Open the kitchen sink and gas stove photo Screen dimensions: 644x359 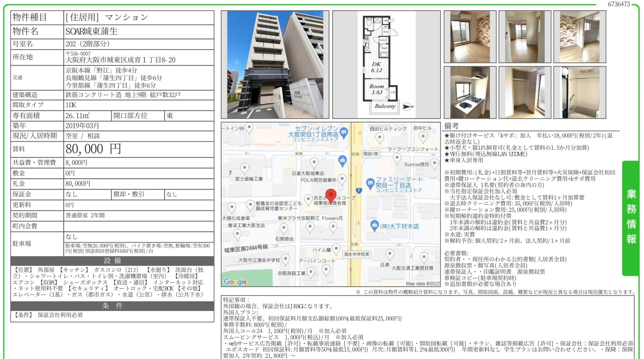470,92
